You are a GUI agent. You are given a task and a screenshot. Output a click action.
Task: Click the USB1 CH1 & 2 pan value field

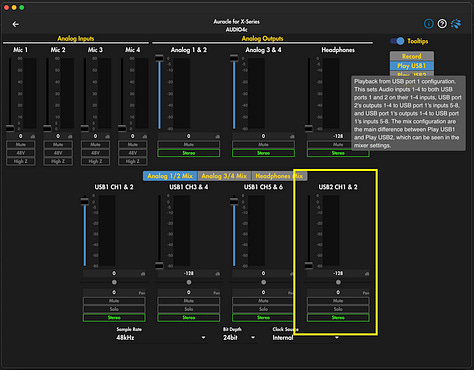114,292
